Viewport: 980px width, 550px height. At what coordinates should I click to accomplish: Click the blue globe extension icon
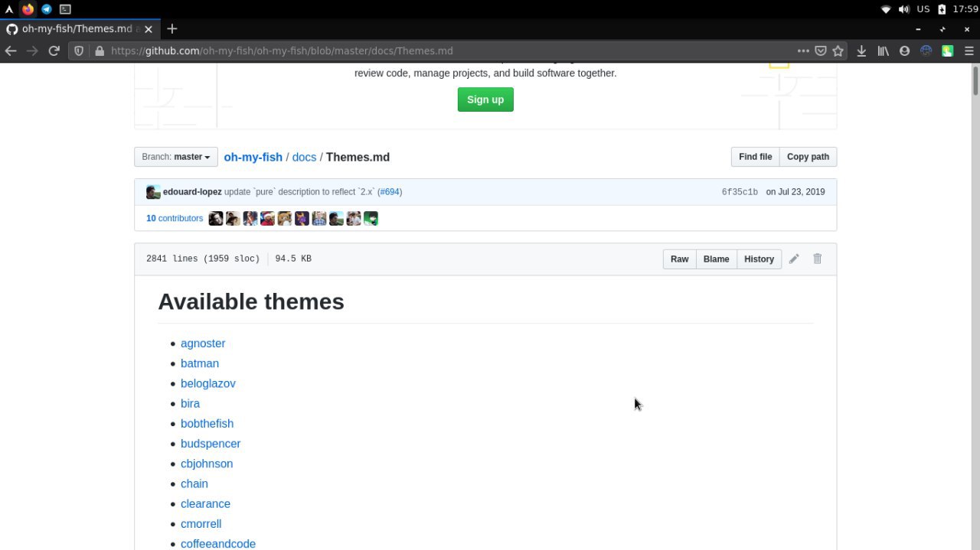[x=926, y=50]
